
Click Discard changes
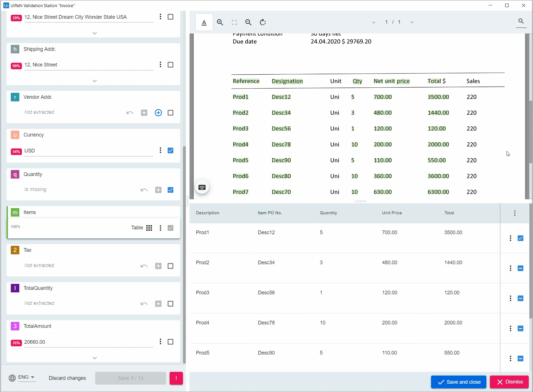67,378
